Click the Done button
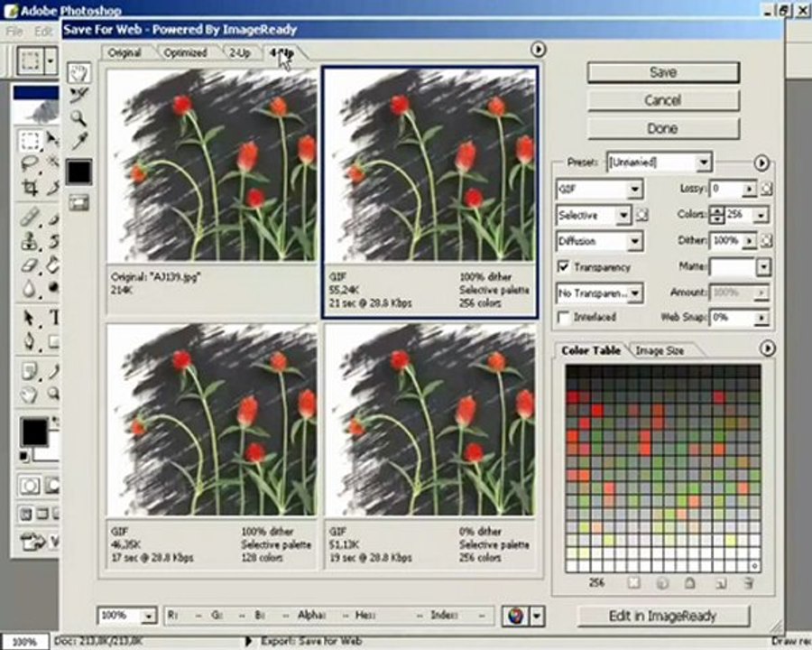 (663, 128)
